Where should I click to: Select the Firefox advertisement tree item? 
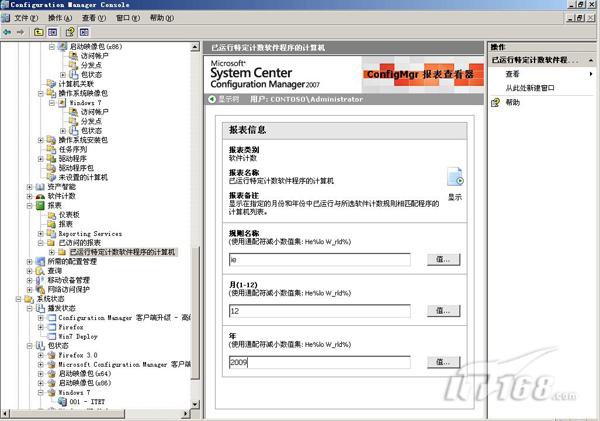pyautogui.click(x=71, y=327)
